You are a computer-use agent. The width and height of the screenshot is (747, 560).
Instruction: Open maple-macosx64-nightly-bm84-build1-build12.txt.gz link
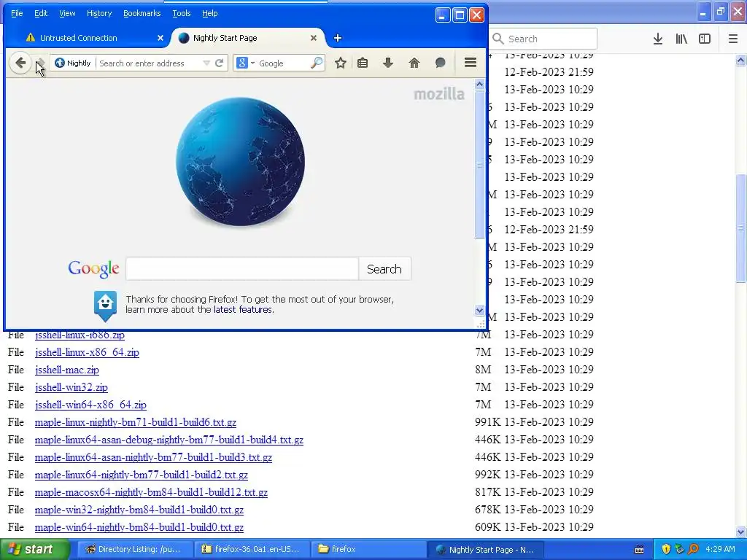(x=151, y=492)
